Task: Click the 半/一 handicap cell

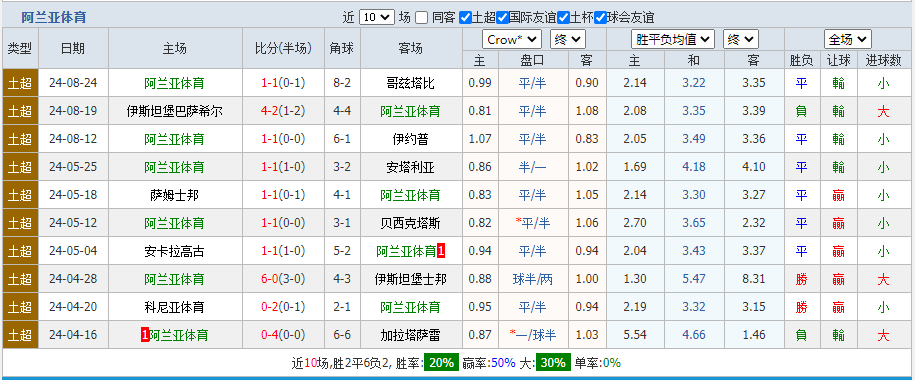Action: [532, 167]
